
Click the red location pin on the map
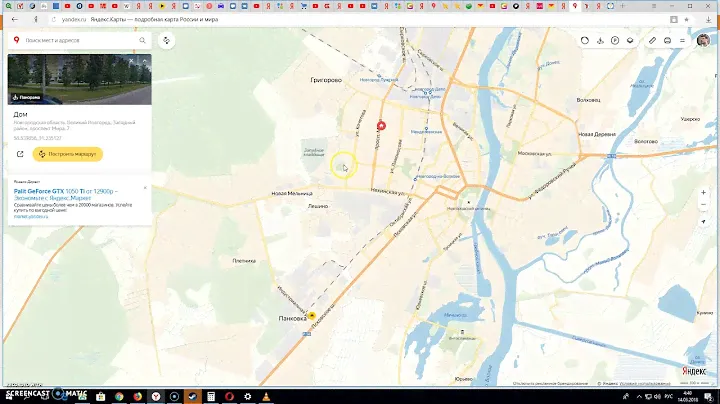[x=381, y=126]
